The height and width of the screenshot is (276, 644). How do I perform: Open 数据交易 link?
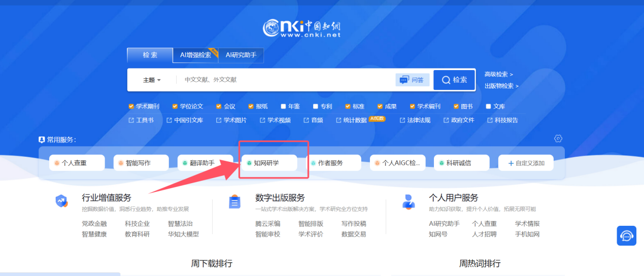coord(354,234)
